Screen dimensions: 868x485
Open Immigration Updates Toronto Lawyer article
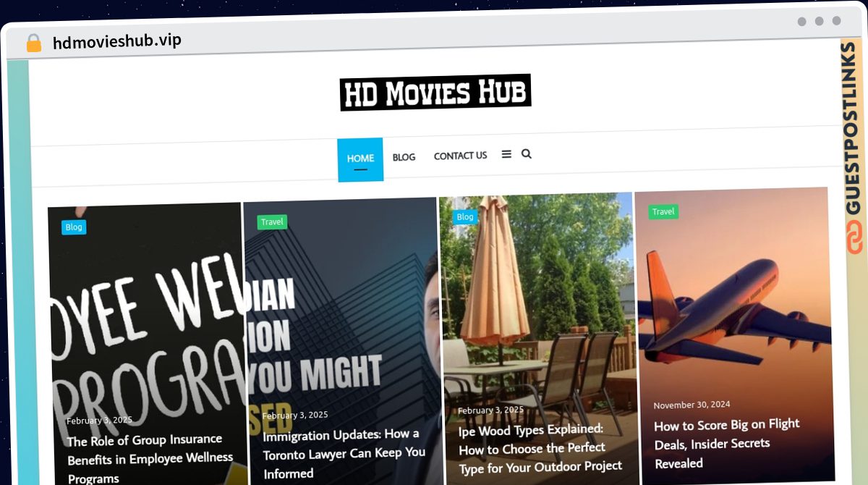click(344, 454)
